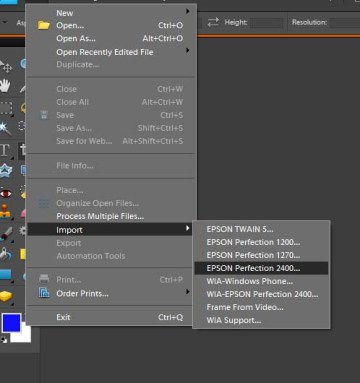Click the highlighted Import menu item
The height and width of the screenshot is (383, 360).
tap(110, 230)
